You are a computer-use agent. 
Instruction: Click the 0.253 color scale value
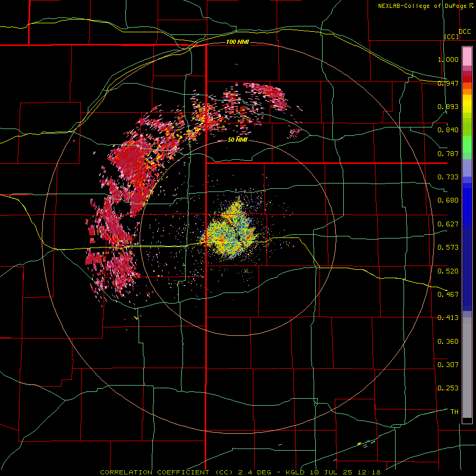tap(448, 388)
